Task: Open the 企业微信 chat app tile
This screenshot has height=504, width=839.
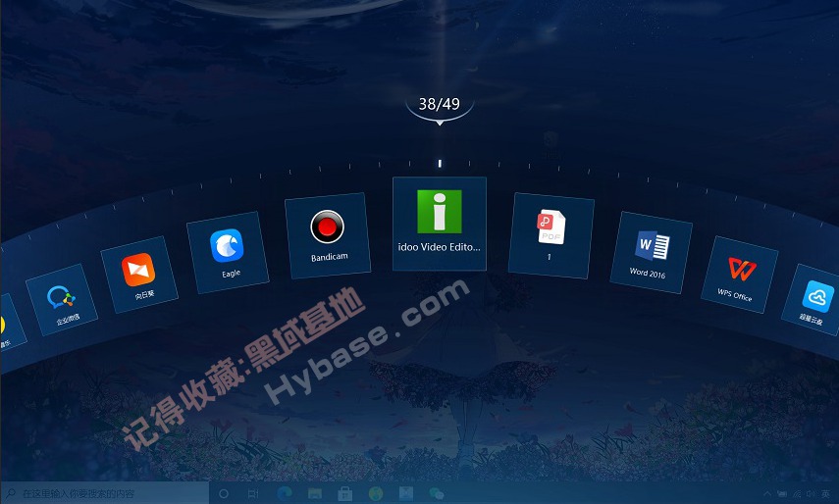Action: click(x=62, y=299)
